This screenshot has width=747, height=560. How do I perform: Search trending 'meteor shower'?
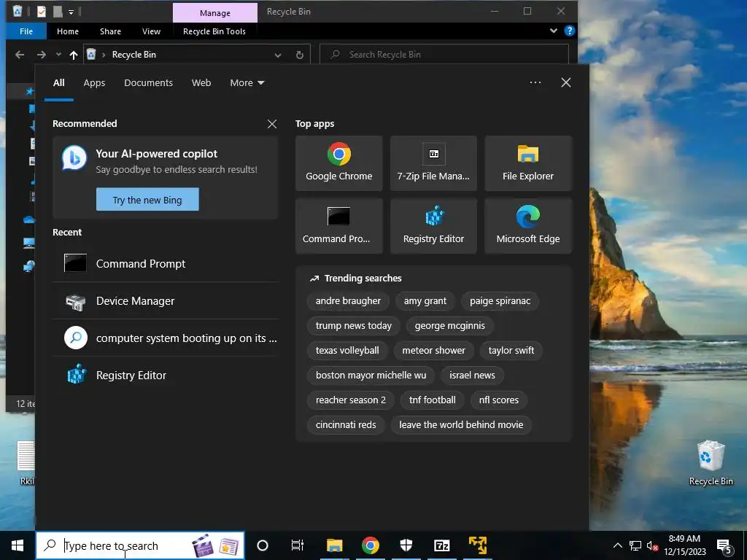pyautogui.click(x=433, y=351)
